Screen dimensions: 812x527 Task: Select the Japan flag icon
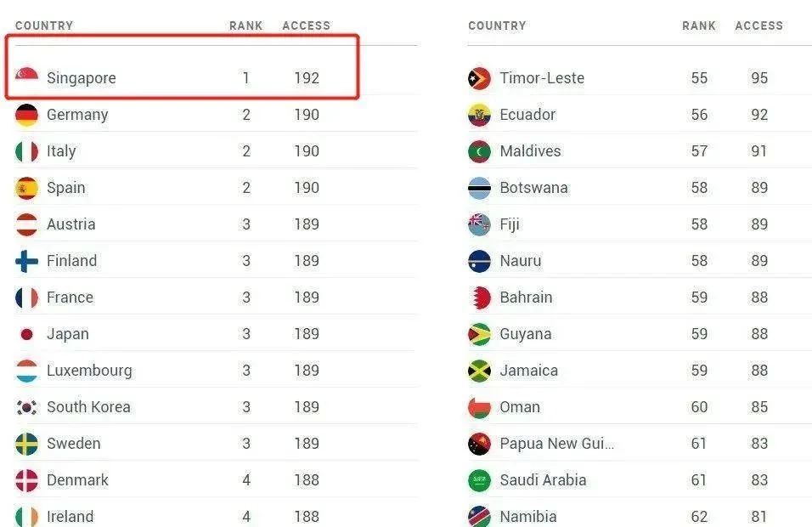click(26, 334)
